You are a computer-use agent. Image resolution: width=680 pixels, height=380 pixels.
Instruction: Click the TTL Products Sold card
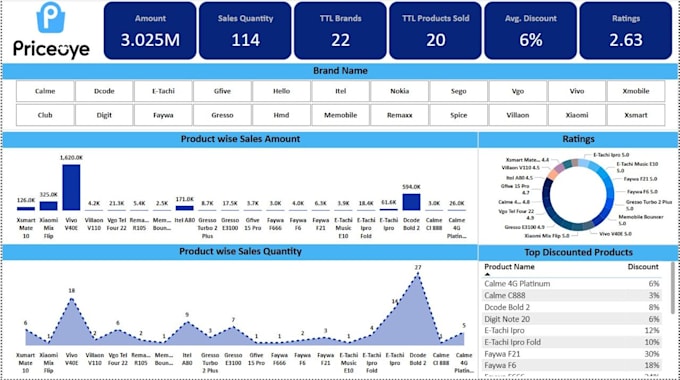coord(435,30)
